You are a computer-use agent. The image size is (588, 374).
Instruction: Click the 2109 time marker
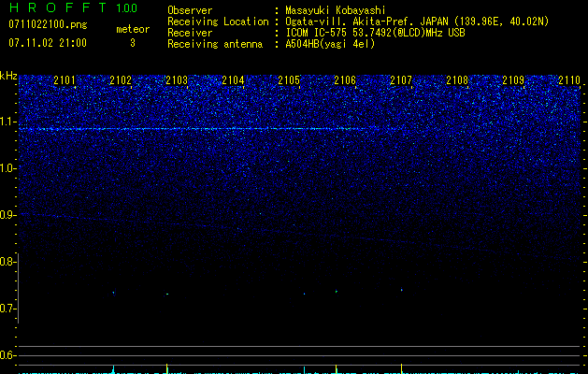tap(513, 80)
